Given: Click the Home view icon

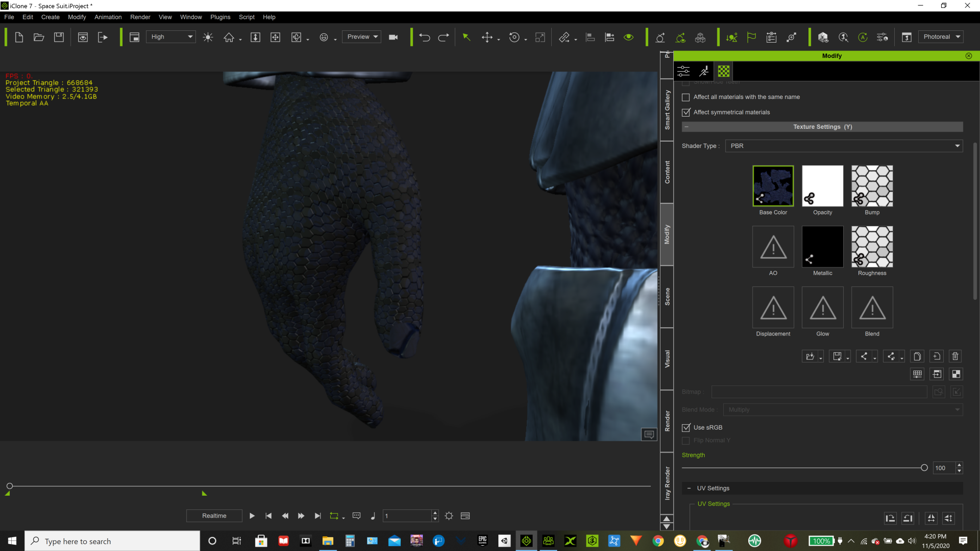Looking at the screenshot, I should 229,37.
